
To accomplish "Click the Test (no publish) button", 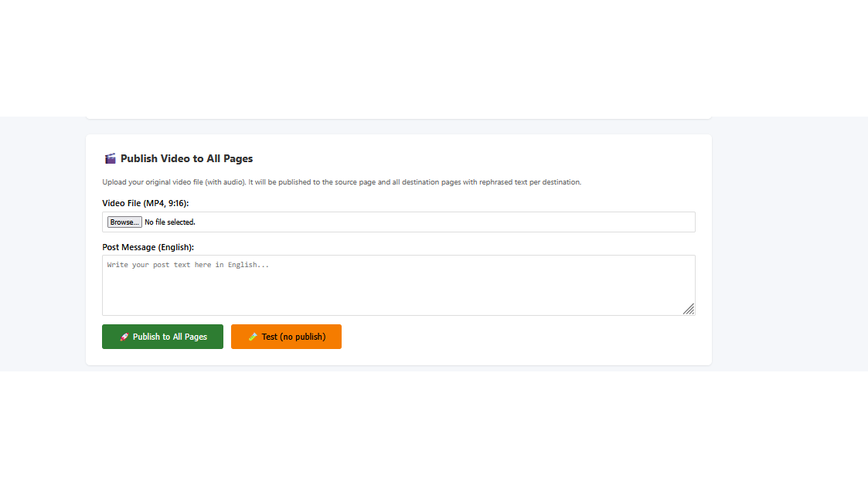I will [x=286, y=337].
